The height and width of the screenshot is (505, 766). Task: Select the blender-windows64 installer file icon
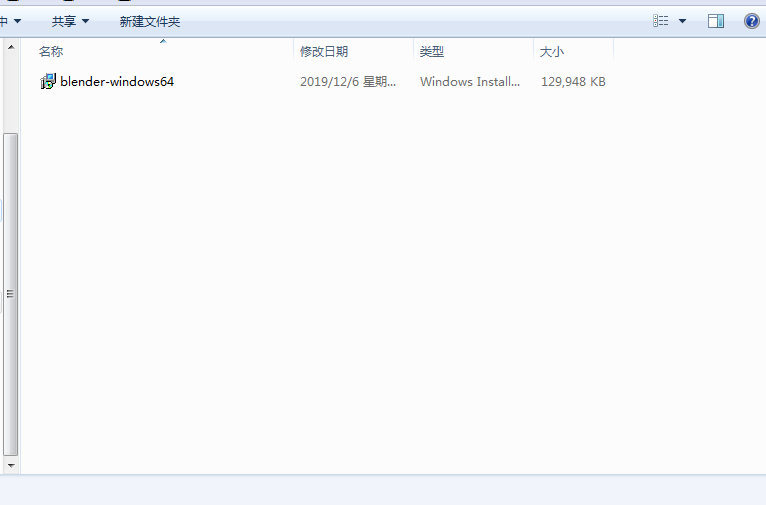pos(48,82)
